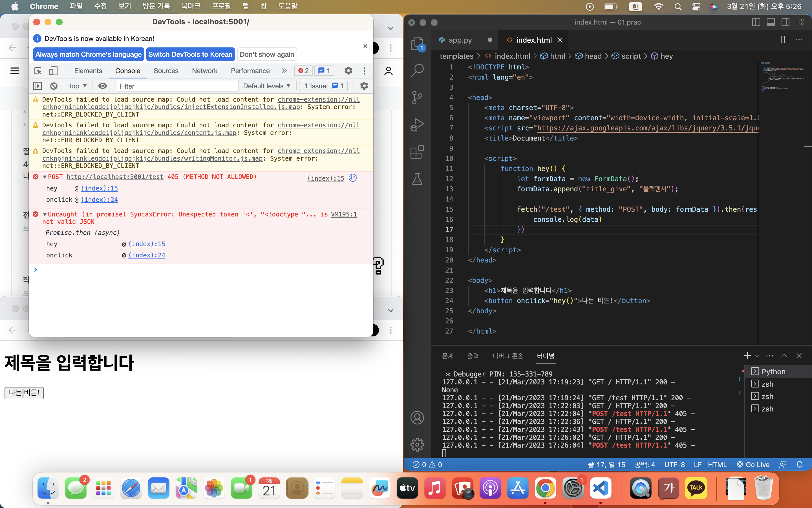Screen dimensions: 812x508
Task: Switch to Console tab in DevTools
Action: tap(127, 71)
